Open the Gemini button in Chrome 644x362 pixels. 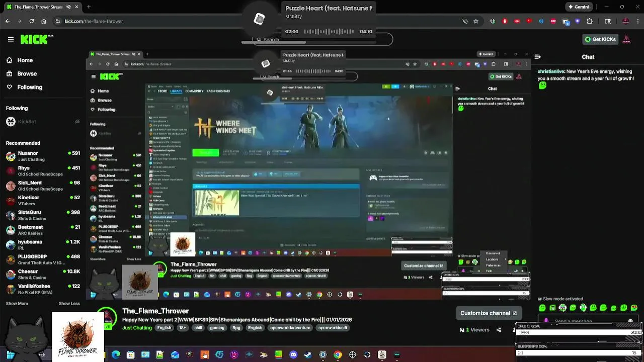click(578, 7)
